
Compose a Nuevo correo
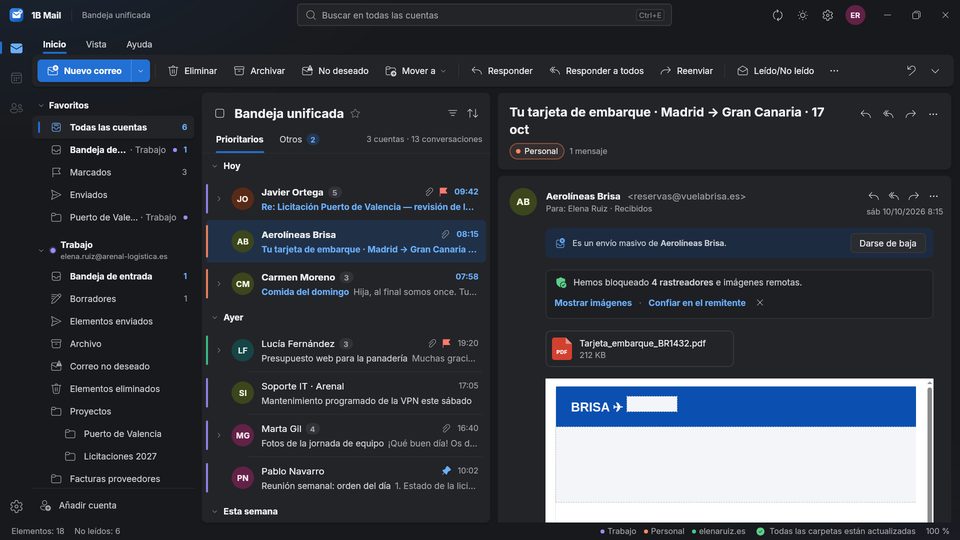click(84, 71)
